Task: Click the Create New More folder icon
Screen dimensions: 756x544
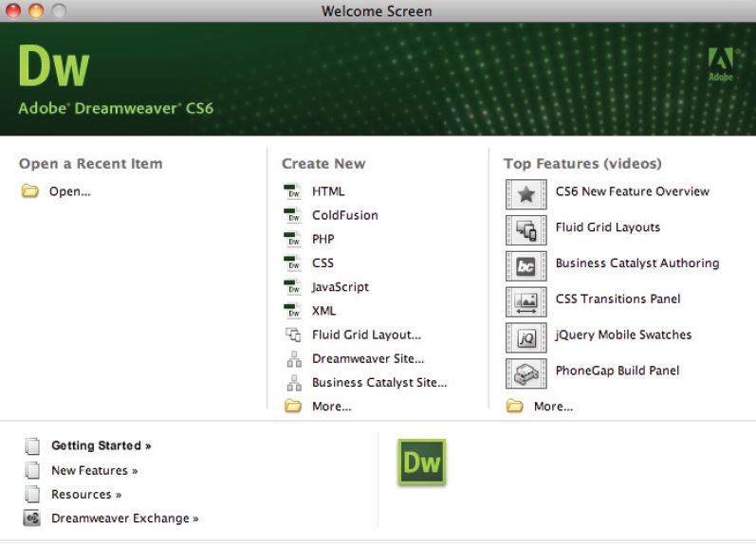Action: [293, 407]
